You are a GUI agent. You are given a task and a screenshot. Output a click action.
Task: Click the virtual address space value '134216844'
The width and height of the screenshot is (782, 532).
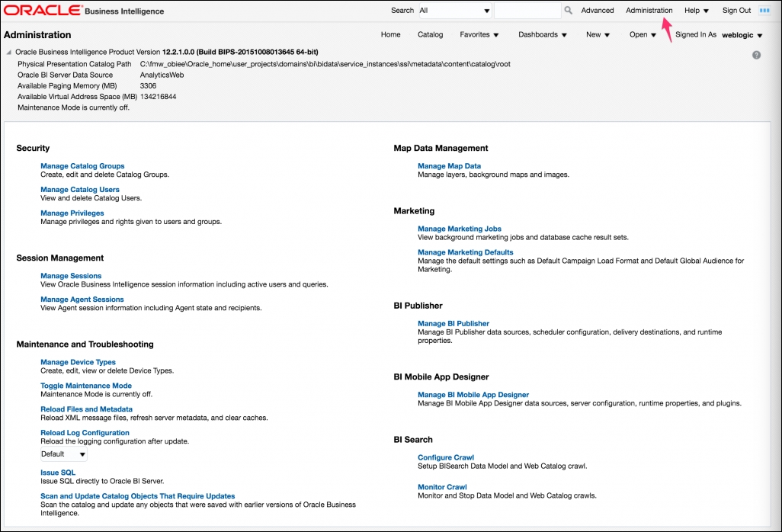[x=158, y=97]
